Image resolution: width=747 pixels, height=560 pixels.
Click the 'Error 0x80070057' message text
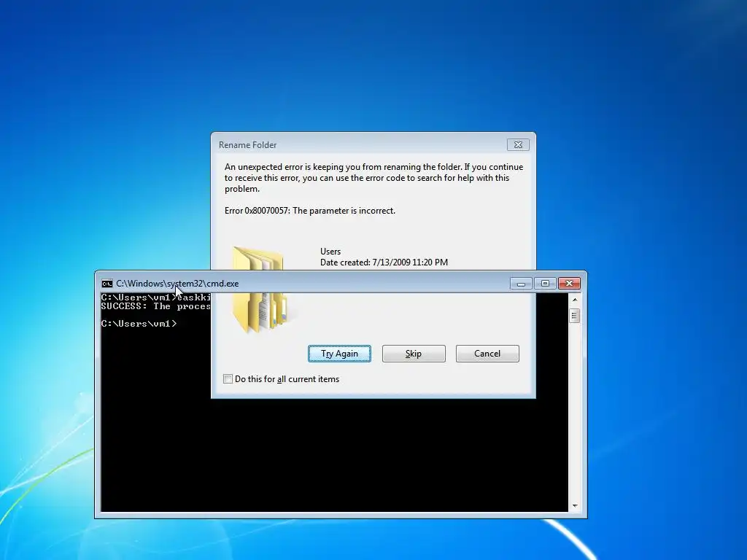(x=309, y=211)
